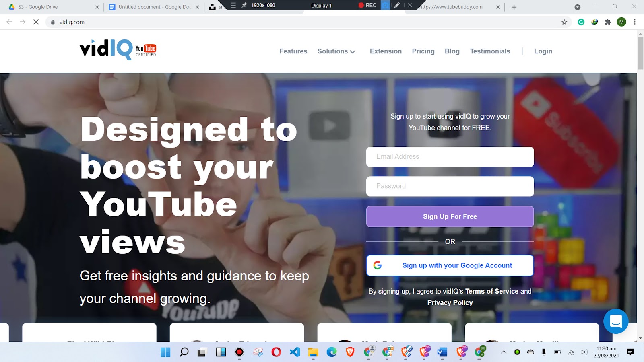This screenshot has height=362, width=644.
Task: Open File Explorer from taskbar
Action: pyautogui.click(x=313, y=352)
